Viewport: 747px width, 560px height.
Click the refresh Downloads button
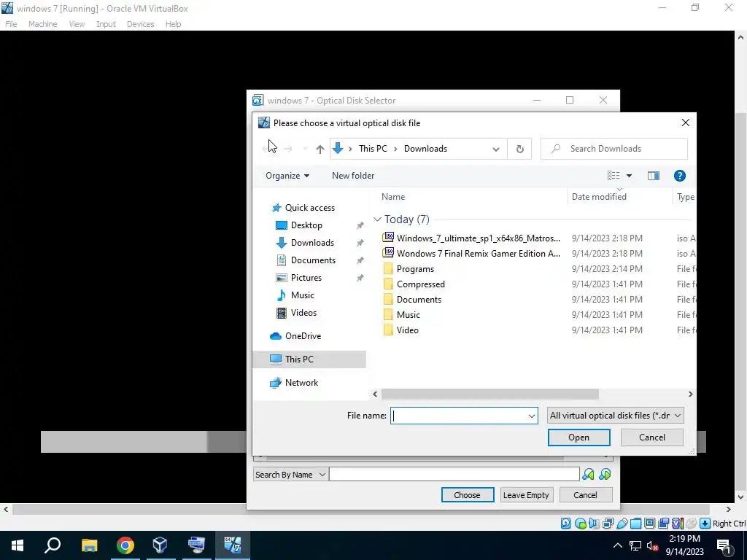519,149
